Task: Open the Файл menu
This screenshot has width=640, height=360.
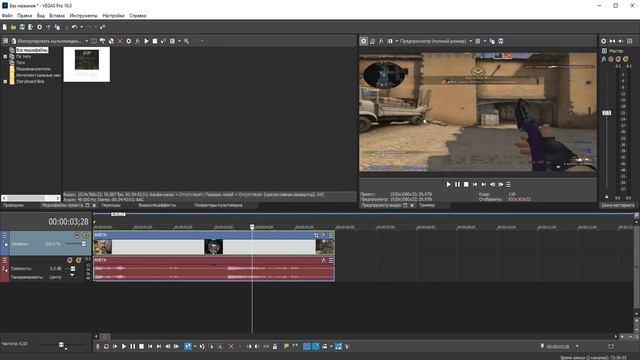Action: coord(7,16)
